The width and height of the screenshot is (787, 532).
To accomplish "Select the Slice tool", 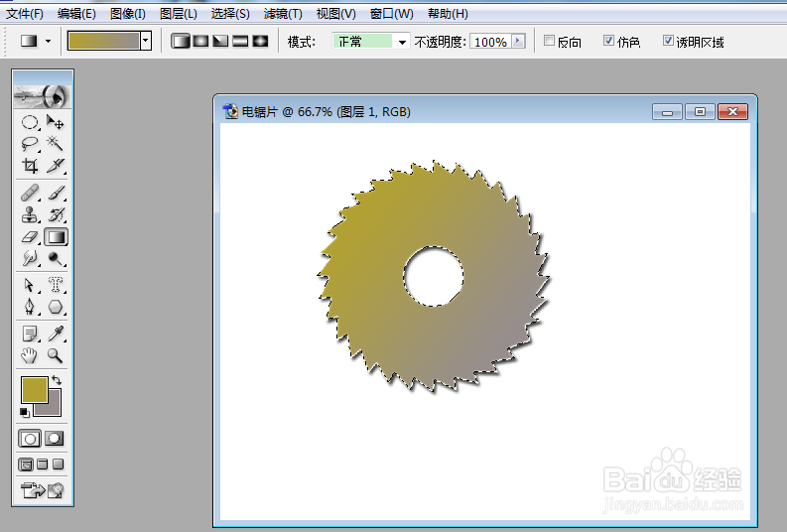I will click(56, 166).
